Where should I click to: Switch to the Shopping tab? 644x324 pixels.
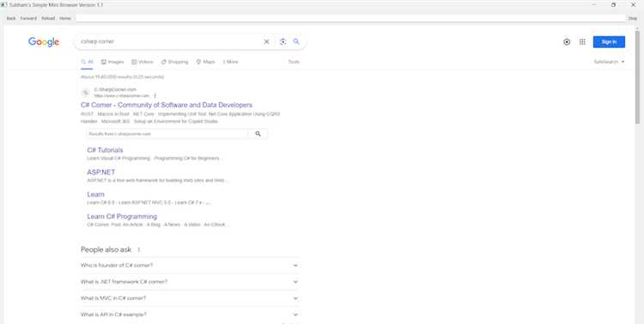pyautogui.click(x=174, y=62)
